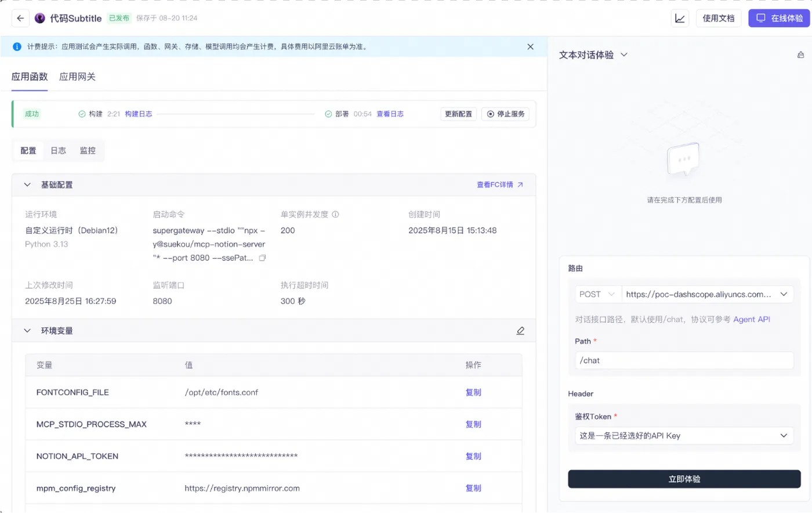
Task: Click the 自定义运行时 (Debian12) runtime text
Action: tap(71, 231)
